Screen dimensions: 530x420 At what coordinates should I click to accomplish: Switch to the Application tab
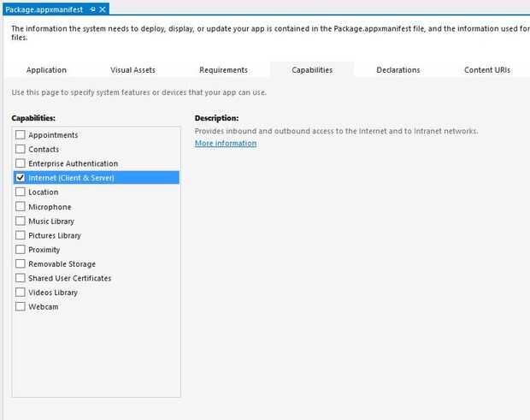click(46, 70)
